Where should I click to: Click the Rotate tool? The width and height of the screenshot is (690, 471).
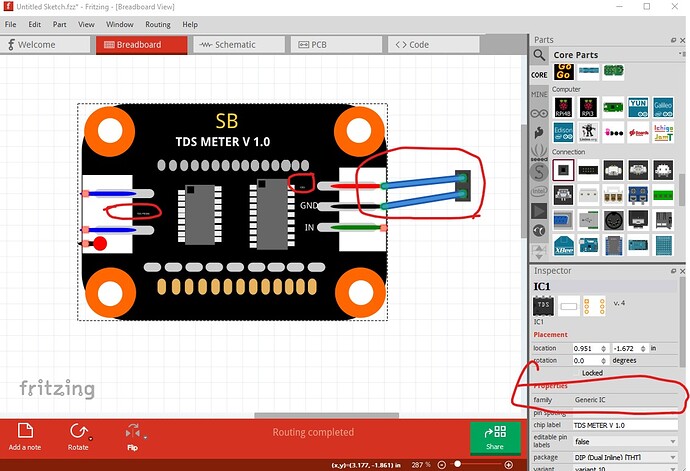[x=78, y=437]
